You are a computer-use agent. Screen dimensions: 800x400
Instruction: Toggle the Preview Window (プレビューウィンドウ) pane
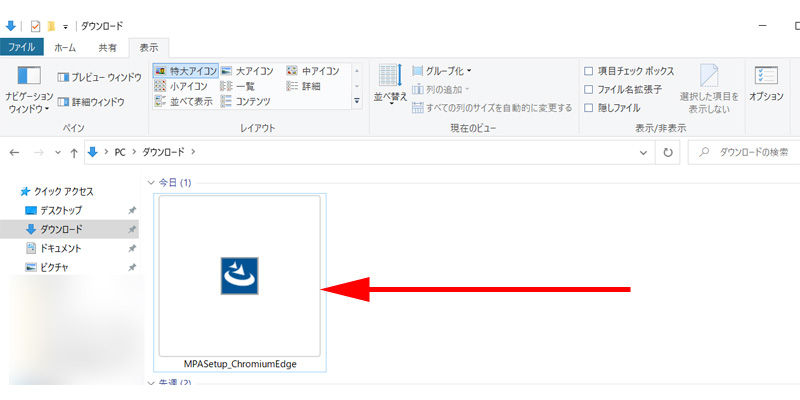(x=99, y=77)
